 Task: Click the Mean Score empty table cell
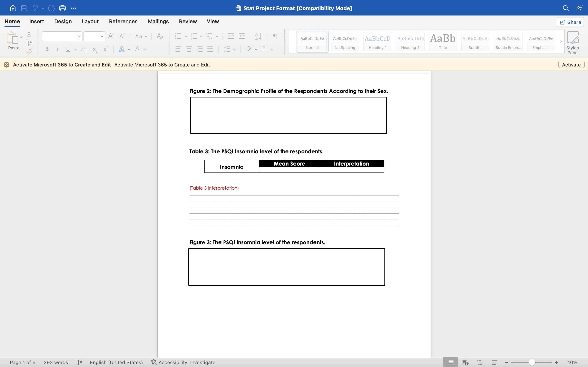point(289,170)
